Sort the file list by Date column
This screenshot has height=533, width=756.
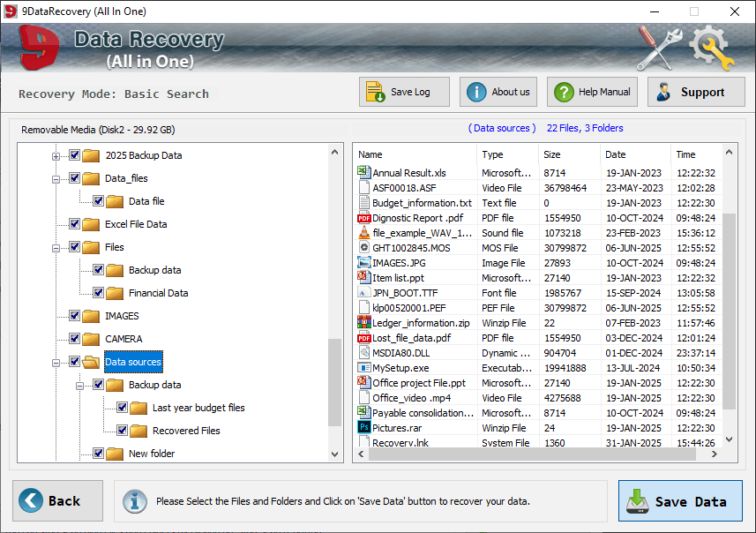click(635, 154)
